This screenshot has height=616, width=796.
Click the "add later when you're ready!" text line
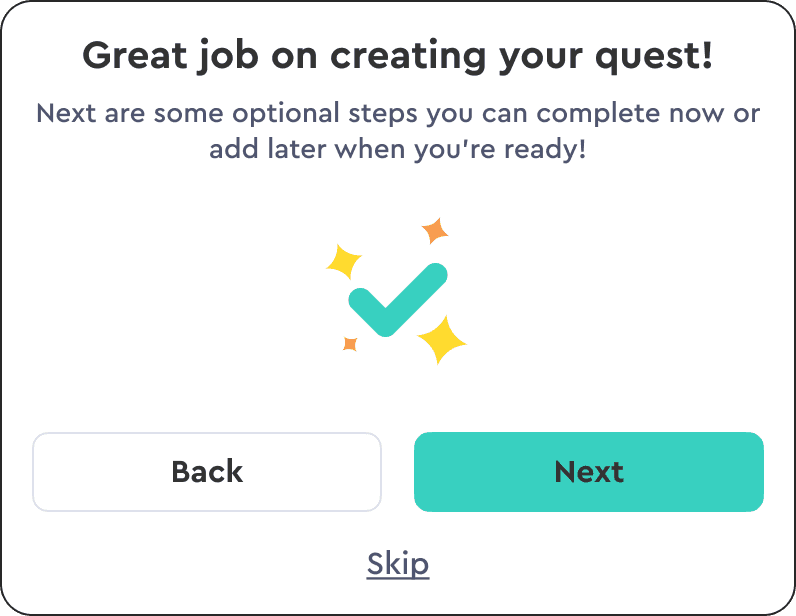click(398, 149)
